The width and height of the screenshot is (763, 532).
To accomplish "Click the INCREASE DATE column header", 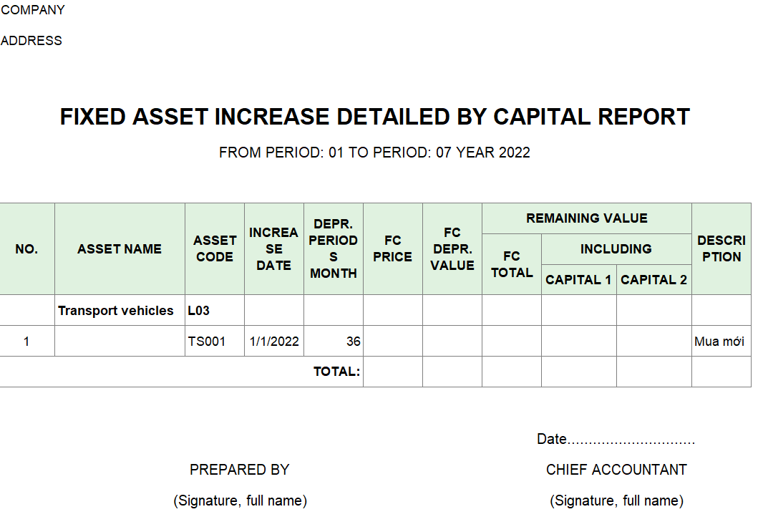I will (273, 249).
